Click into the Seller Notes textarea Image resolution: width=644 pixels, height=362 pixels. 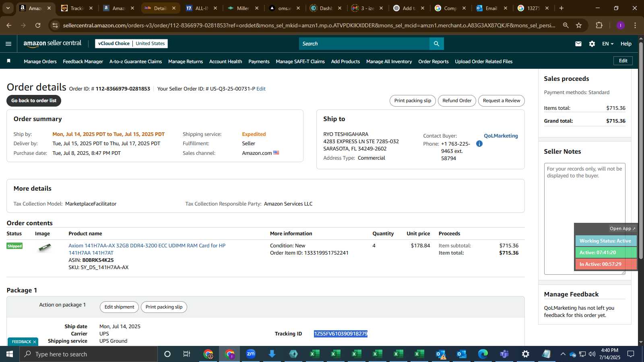click(585, 219)
